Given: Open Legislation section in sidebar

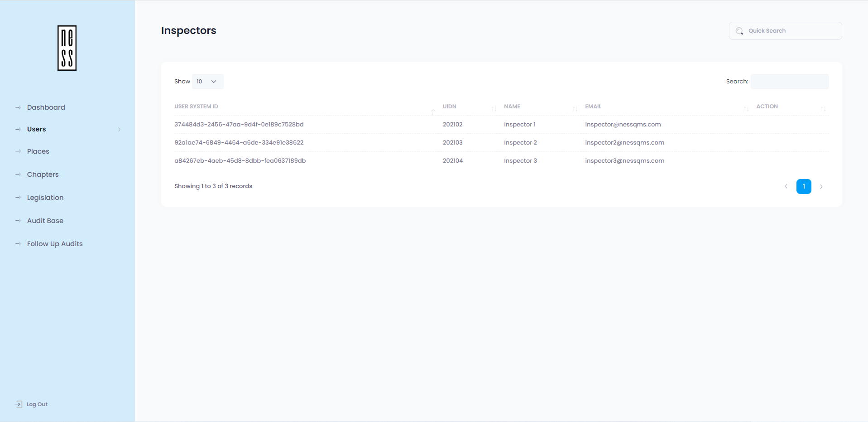Looking at the screenshot, I should coord(45,198).
